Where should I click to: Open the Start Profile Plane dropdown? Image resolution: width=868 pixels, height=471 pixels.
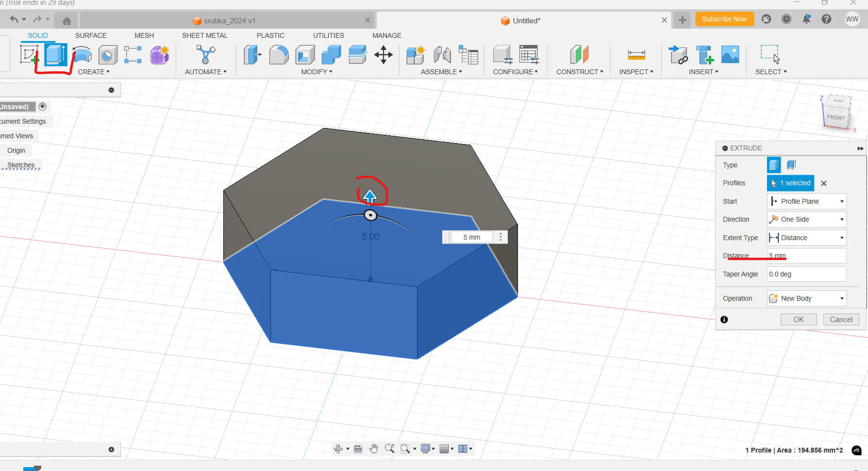[x=807, y=201]
